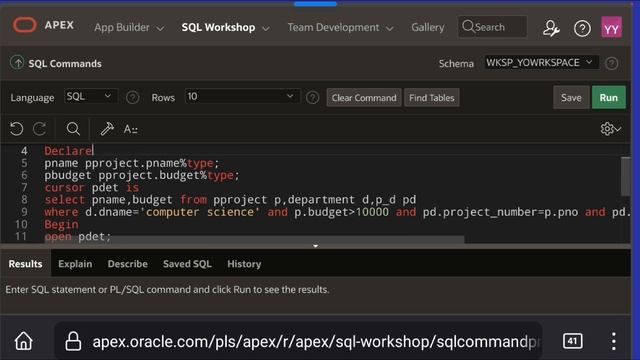This screenshot has width=640, height=360.
Task: Open the query builder hammer tool
Action: click(x=107, y=129)
